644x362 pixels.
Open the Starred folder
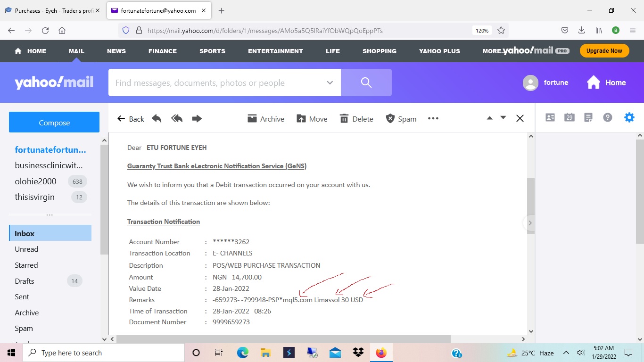click(x=26, y=265)
